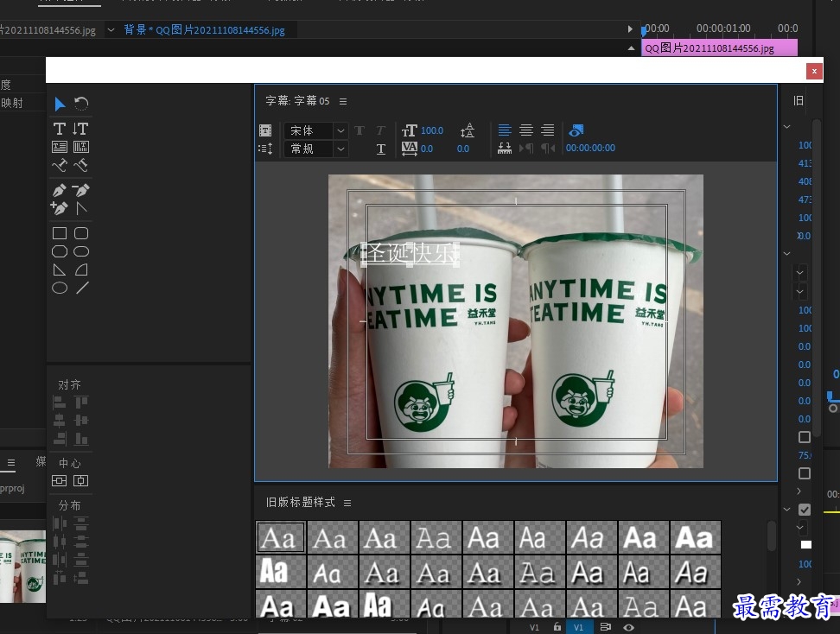
Task: Open dropdown above white color swatch
Action: click(x=800, y=528)
